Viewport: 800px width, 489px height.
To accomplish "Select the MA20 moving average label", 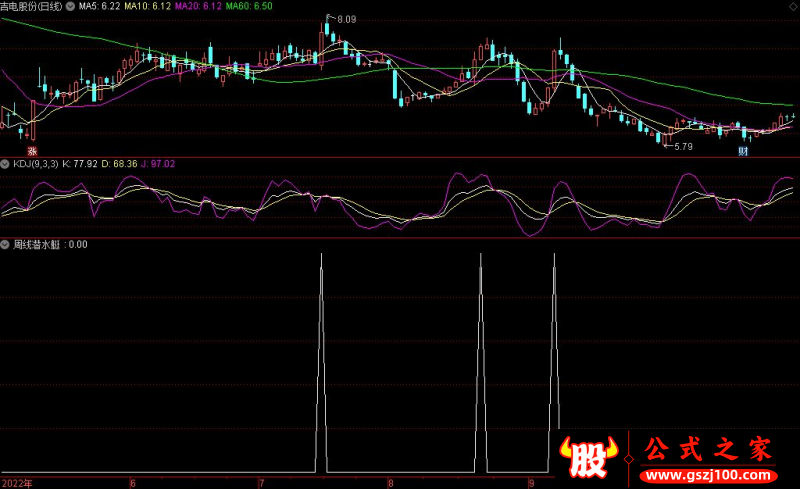I will (x=198, y=6).
